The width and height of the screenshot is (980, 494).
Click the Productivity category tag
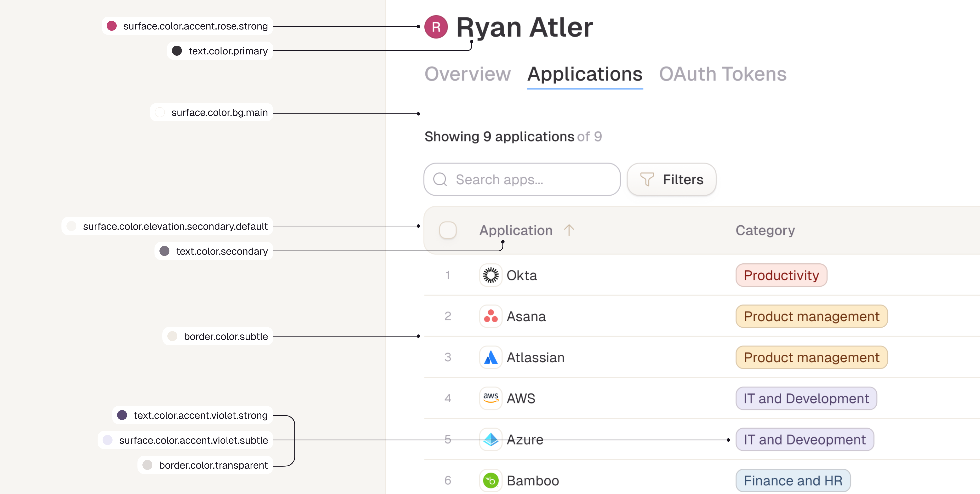781,275
